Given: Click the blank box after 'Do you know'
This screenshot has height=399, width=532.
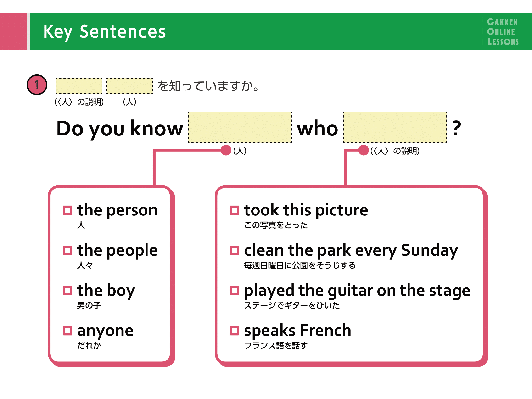Looking at the screenshot, I should coord(240,127).
